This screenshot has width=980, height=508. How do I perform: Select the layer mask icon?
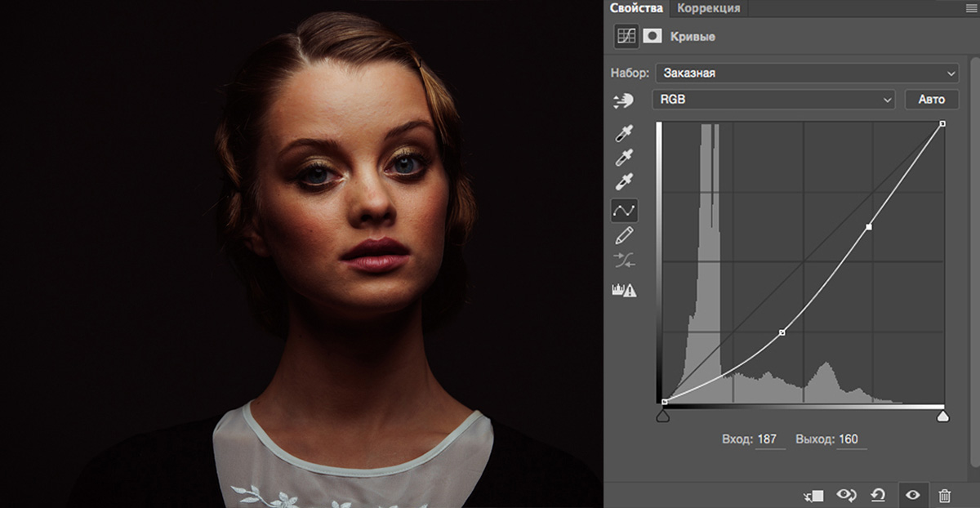pyautogui.click(x=653, y=36)
